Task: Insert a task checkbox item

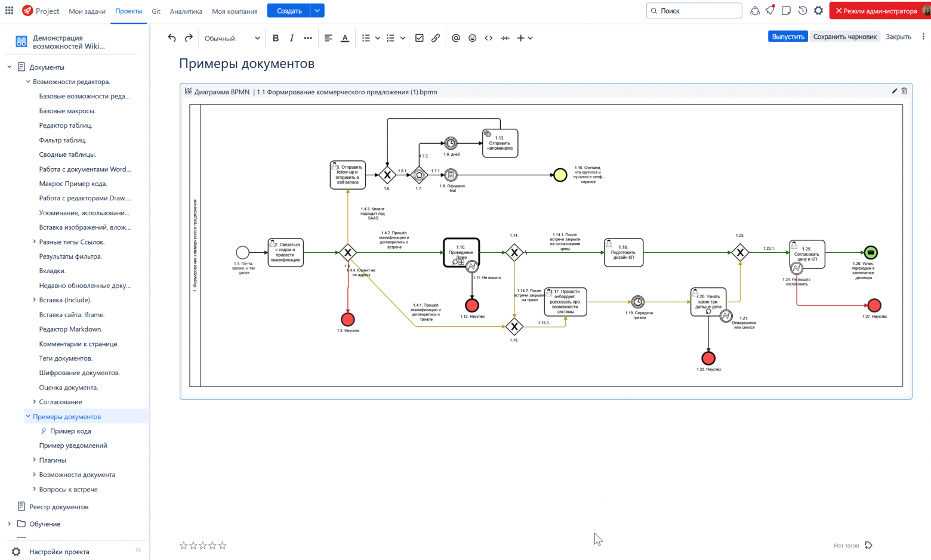Action: coord(420,38)
